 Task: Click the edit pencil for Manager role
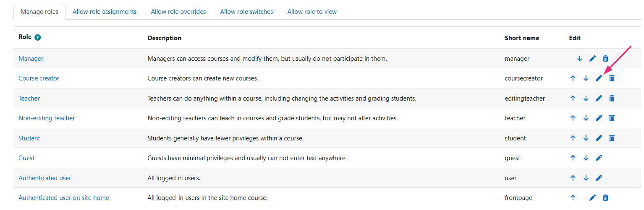(592, 59)
